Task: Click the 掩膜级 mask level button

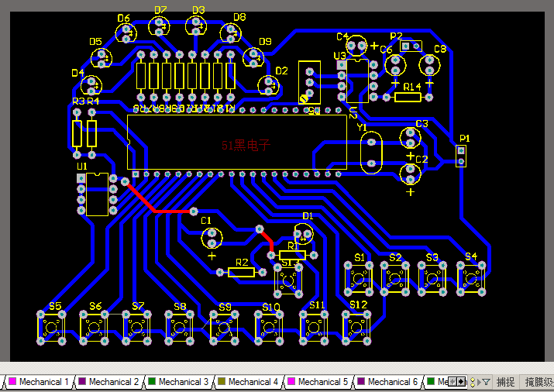Action: click(539, 382)
